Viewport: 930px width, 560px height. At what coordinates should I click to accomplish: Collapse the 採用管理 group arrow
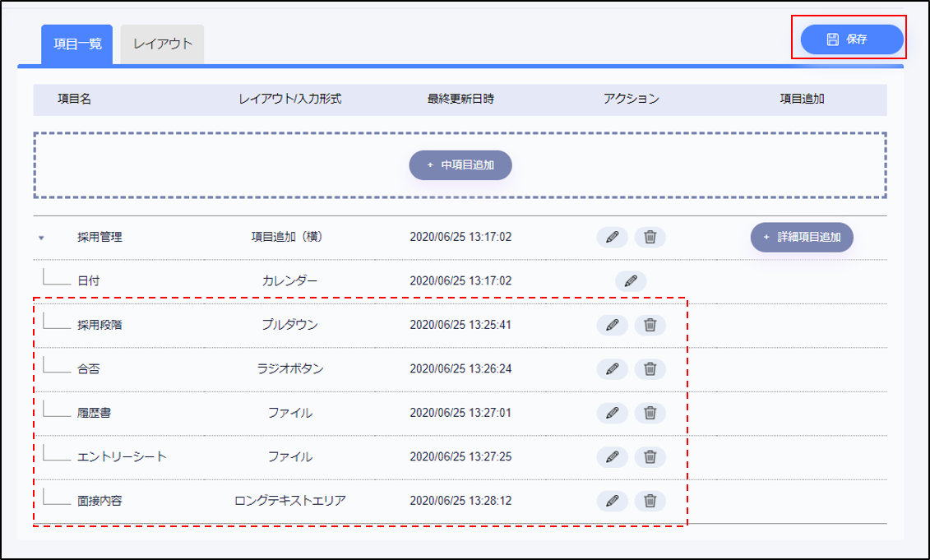(41, 238)
